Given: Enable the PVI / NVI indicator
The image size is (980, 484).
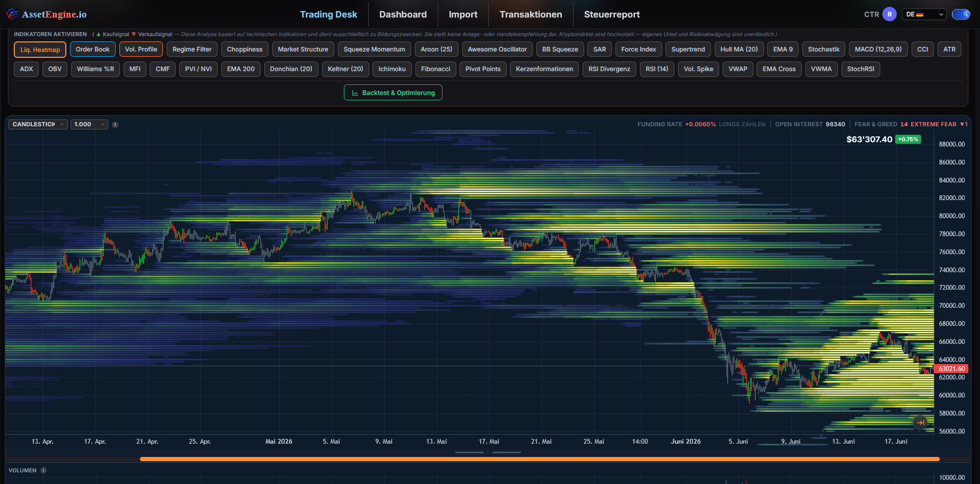Looking at the screenshot, I should tap(198, 69).
